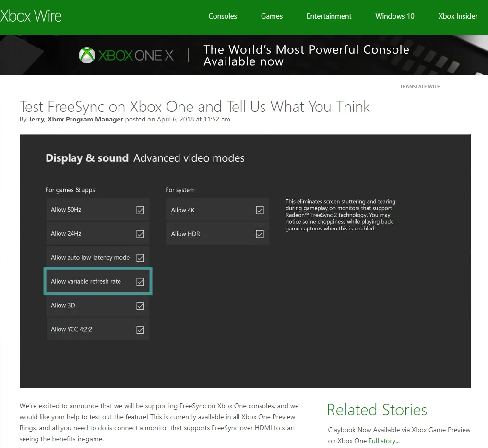This screenshot has width=488, height=448.
Task: Click the Advanced video modes heading
Action: click(x=189, y=158)
